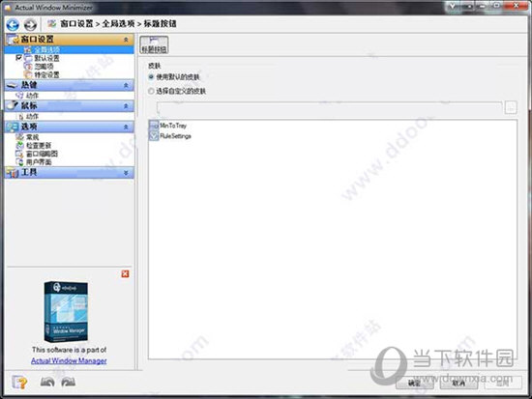532x399 pixels.
Task: Click the browse button beside skin path
Action: point(511,107)
